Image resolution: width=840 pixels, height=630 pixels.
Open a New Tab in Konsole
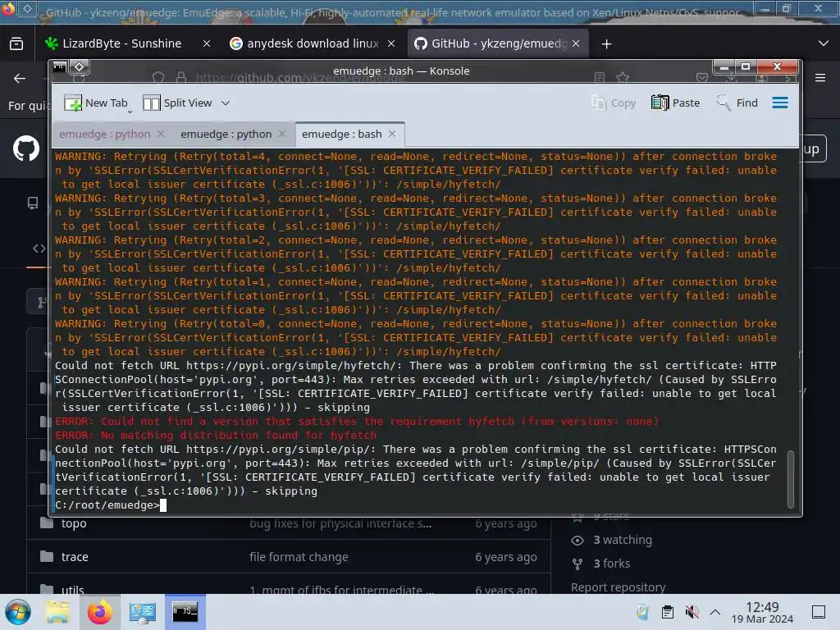96,103
